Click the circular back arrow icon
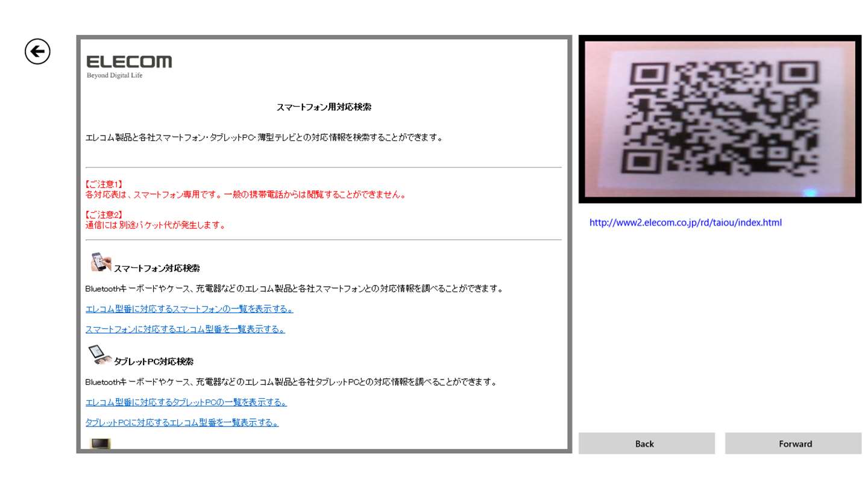Image resolution: width=868 pixels, height=488 pixels. pyautogui.click(x=37, y=51)
